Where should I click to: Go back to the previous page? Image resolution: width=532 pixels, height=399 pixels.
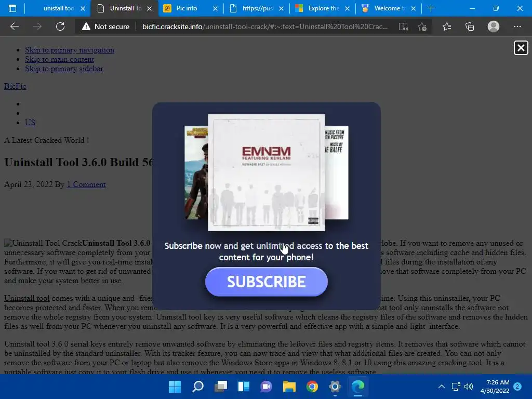point(14,26)
